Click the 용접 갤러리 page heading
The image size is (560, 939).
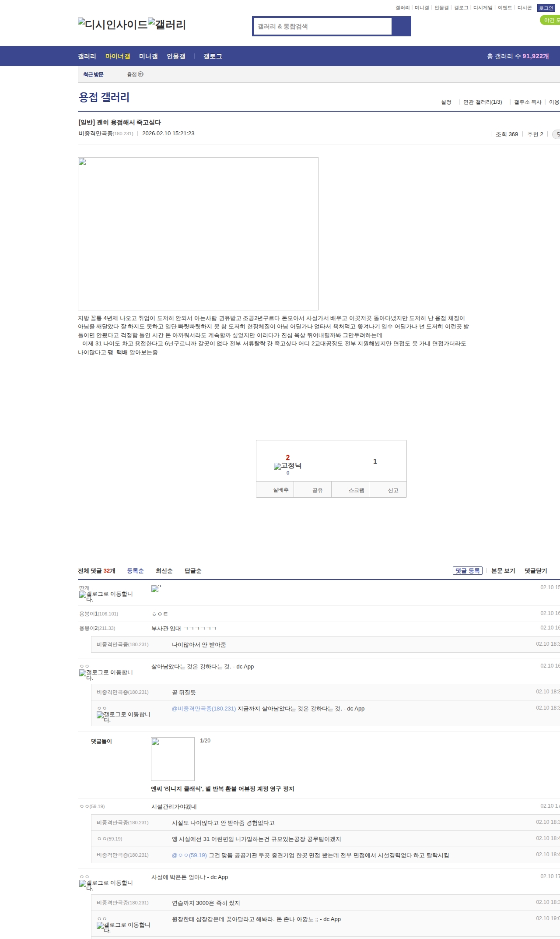[x=104, y=97]
